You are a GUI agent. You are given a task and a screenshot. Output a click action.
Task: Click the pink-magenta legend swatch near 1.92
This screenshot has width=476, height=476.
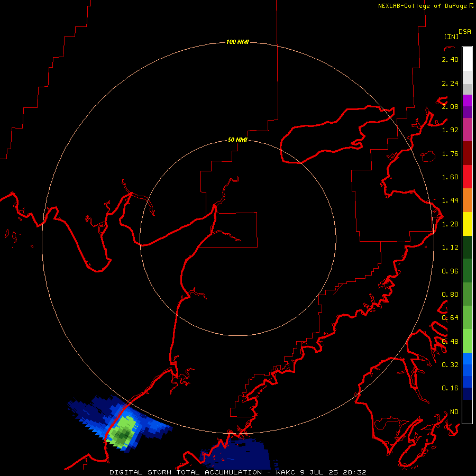(x=467, y=130)
